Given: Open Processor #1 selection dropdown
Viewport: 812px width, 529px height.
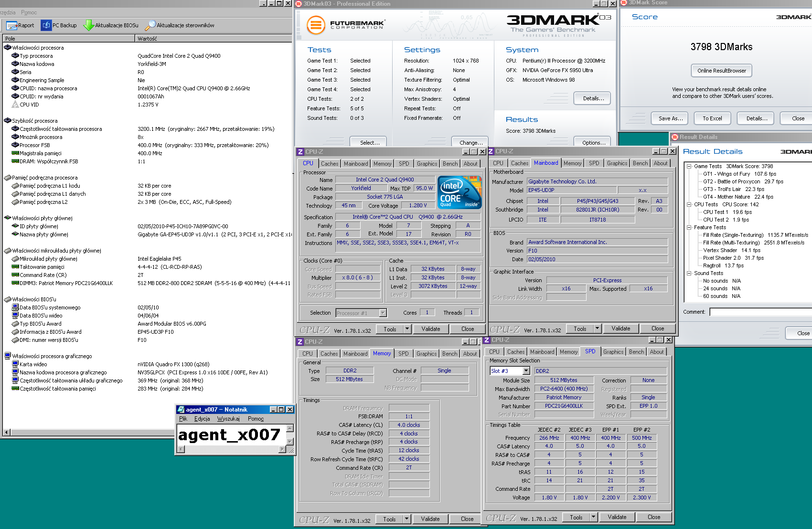Looking at the screenshot, I should 383,313.
